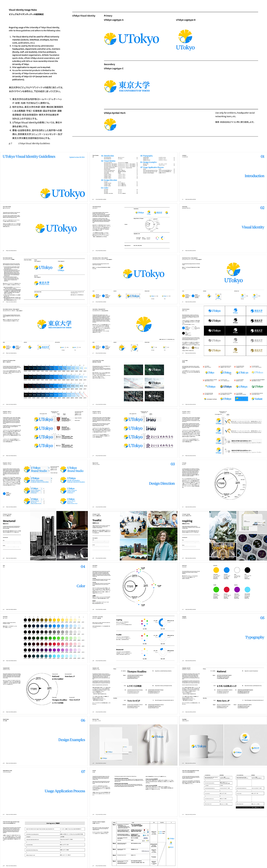Open the table of contents page thumbnail
Image resolution: width=267 pixels, height=868 pixels.
tap(134, 177)
